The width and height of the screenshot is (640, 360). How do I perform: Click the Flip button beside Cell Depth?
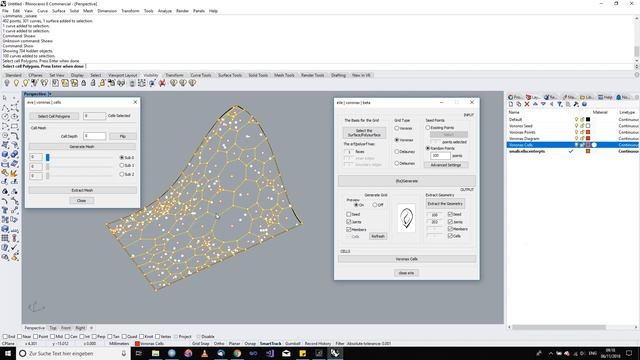pyautogui.click(x=122, y=136)
